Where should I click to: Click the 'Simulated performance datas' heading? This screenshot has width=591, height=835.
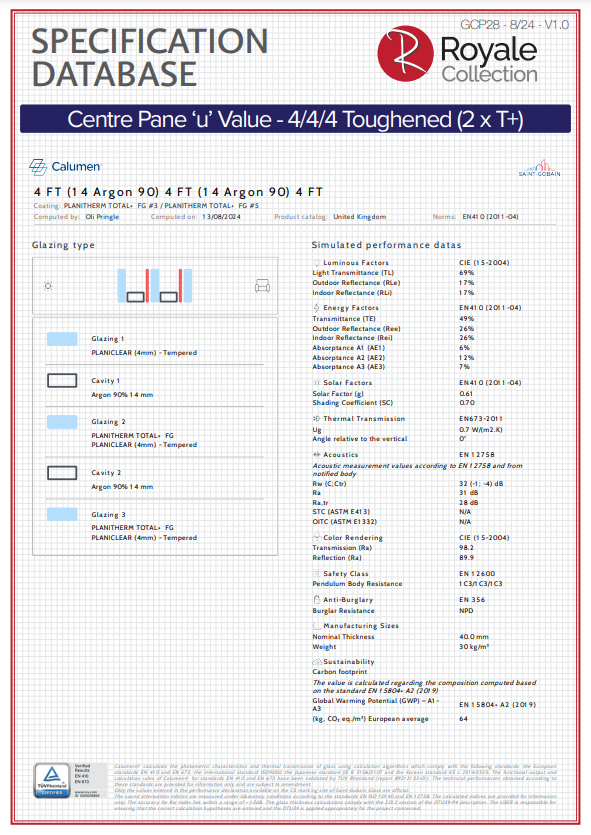point(386,245)
